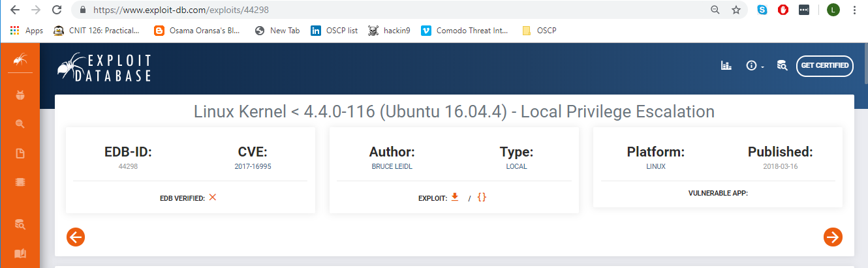Go to next exploit with right arrow
Image resolution: width=868 pixels, height=268 pixels.
click(x=833, y=237)
